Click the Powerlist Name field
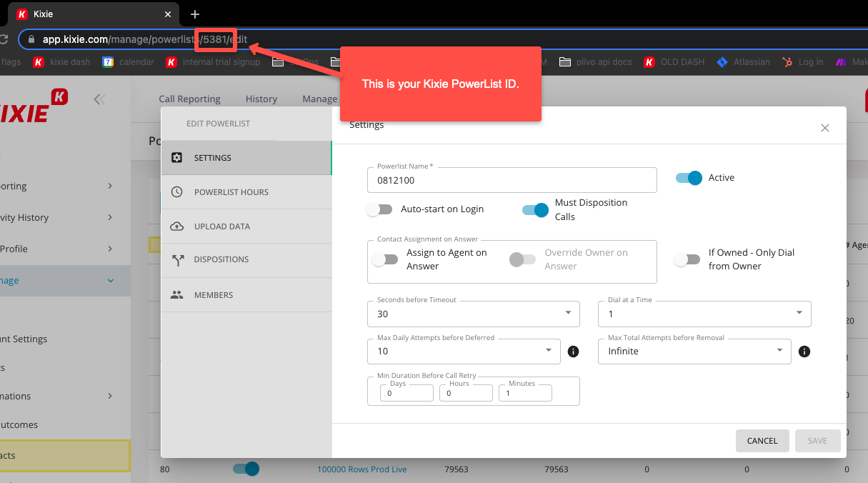Screen dimensions: 868x483 pyautogui.click(x=512, y=180)
